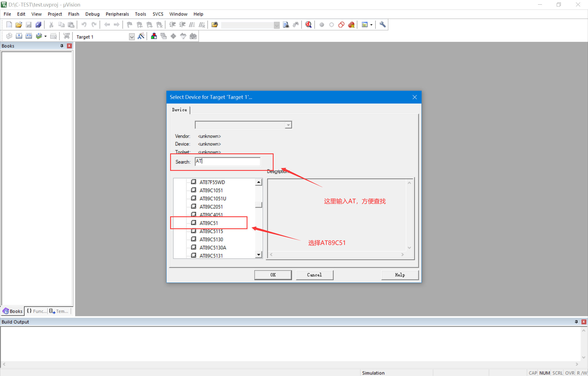Toggle pin on Build Output panel
Viewport: 588px width, 376px height.
pos(576,322)
